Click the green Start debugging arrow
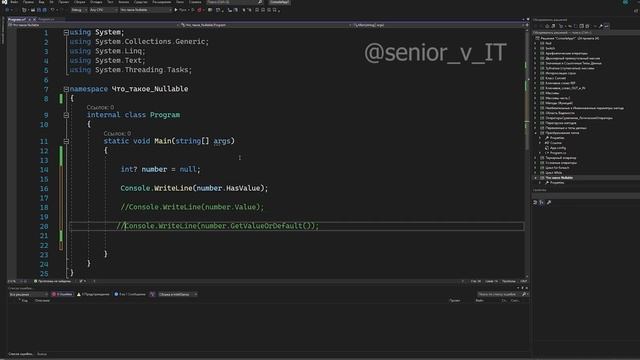The width and height of the screenshot is (640, 360). point(176,10)
